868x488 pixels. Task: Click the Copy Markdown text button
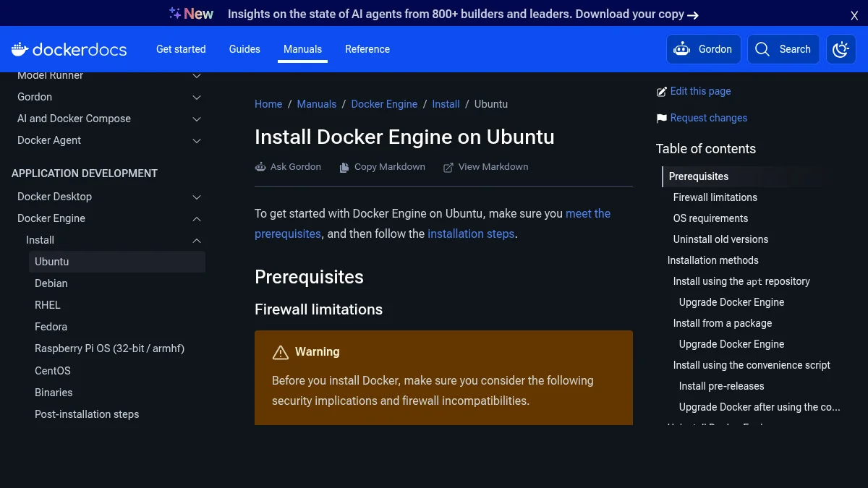click(x=390, y=167)
